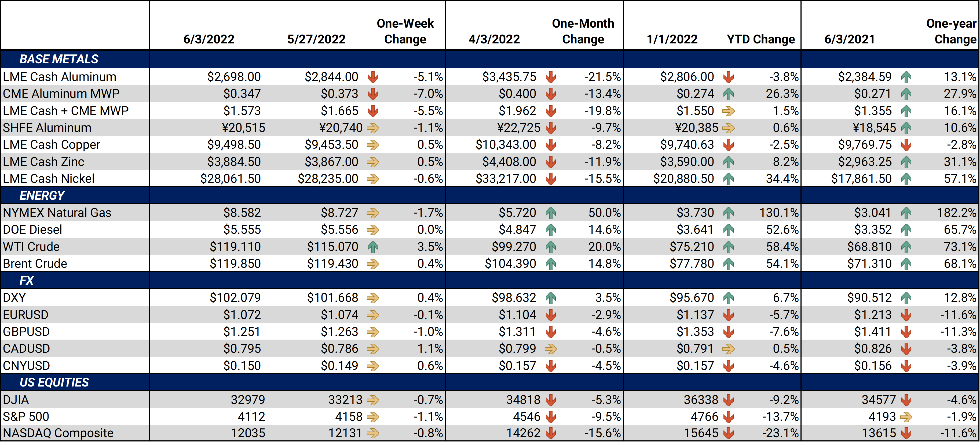Image resolution: width=980 pixels, height=442 pixels.
Task: Click the One-Week Change column header
Action: tap(405, 31)
